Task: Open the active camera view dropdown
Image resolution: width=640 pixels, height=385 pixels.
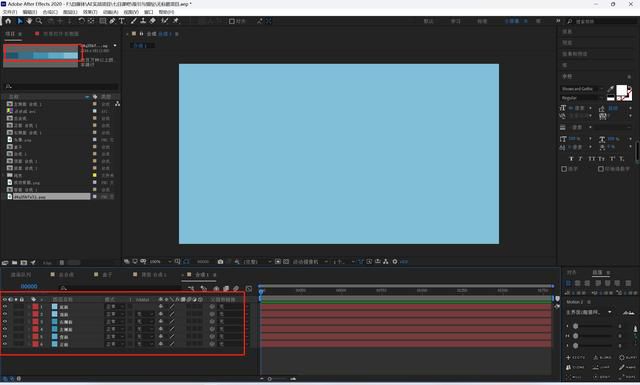Action: click(x=311, y=261)
